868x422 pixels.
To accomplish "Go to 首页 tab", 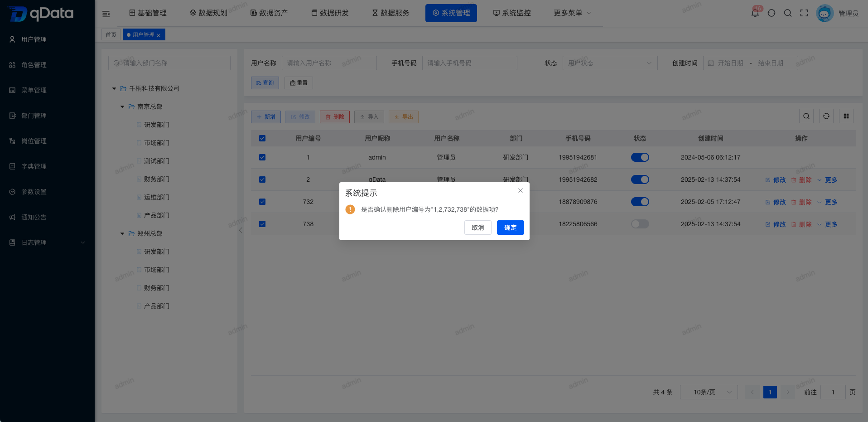I will (111, 35).
